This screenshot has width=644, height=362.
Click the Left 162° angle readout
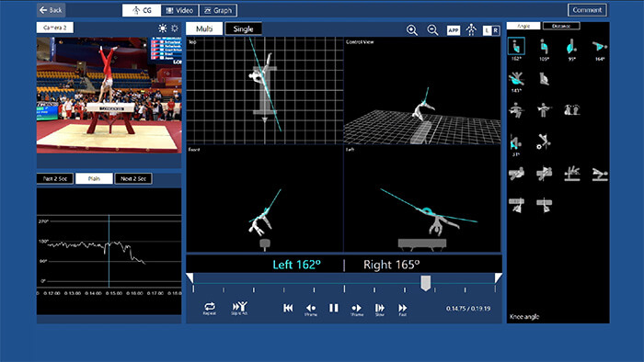tap(296, 265)
